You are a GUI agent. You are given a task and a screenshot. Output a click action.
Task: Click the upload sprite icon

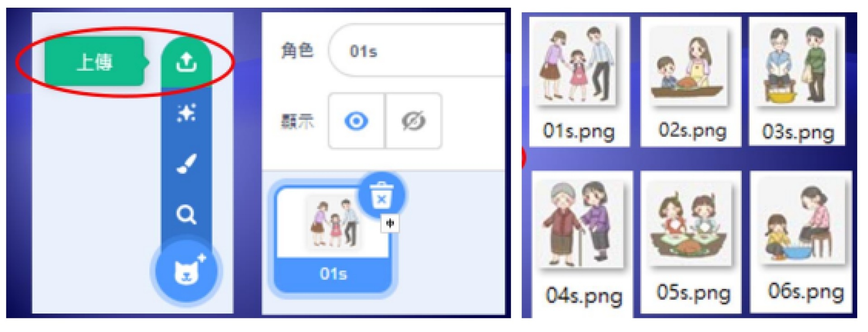tap(186, 62)
